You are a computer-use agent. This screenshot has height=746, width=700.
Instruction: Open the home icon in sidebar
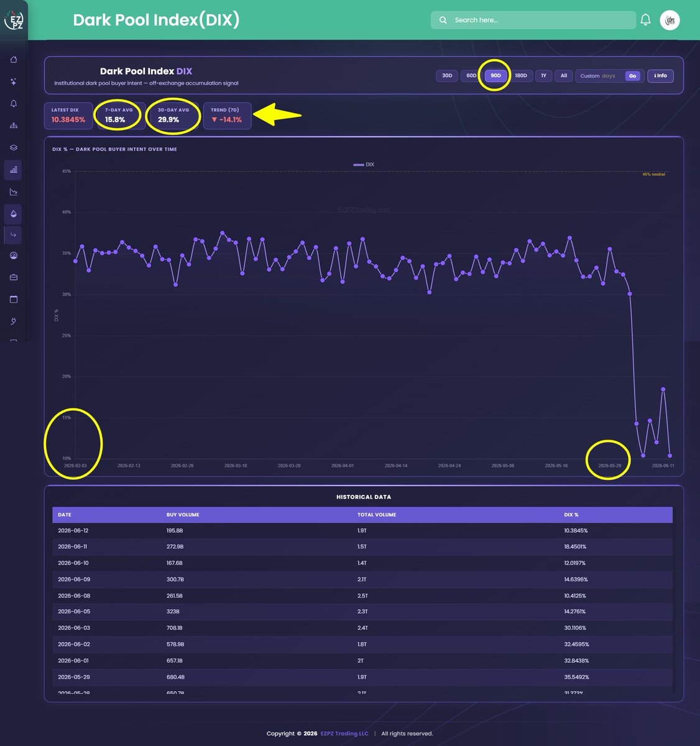[x=14, y=60]
